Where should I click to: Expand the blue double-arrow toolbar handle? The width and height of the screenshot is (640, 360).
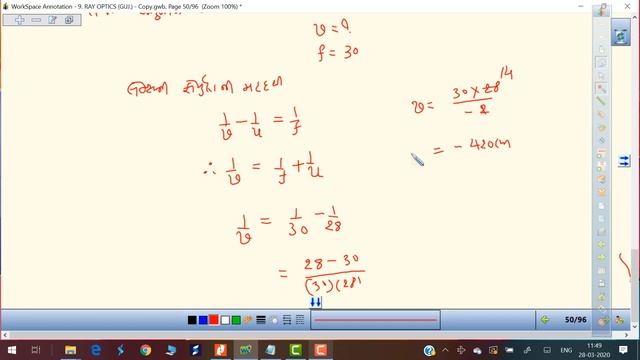click(316, 302)
